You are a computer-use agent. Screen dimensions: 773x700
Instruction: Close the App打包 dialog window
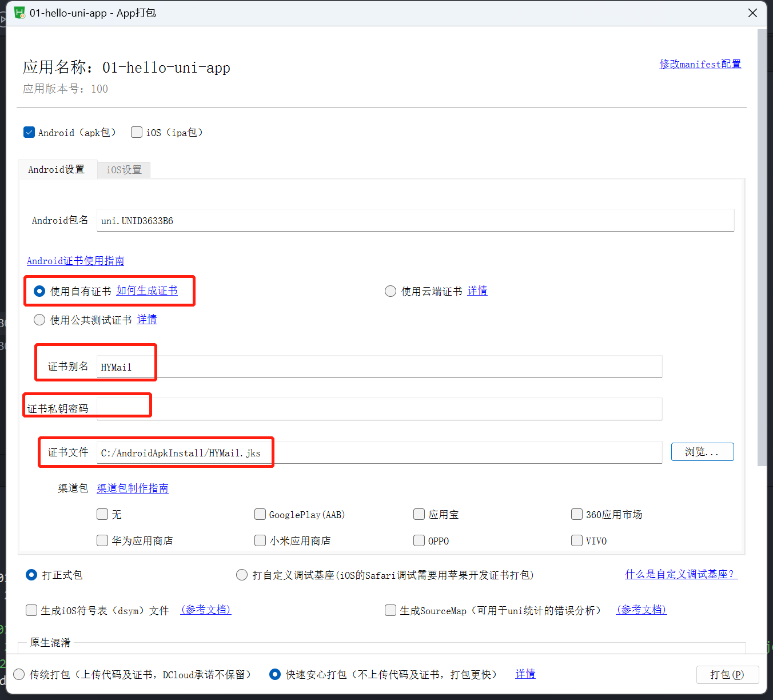coord(752,13)
